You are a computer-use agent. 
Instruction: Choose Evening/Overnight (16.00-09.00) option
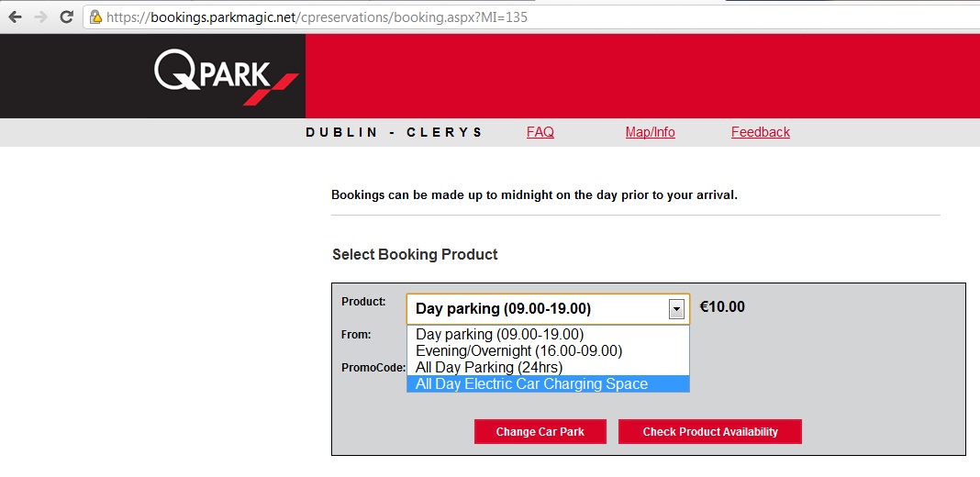[518, 351]
